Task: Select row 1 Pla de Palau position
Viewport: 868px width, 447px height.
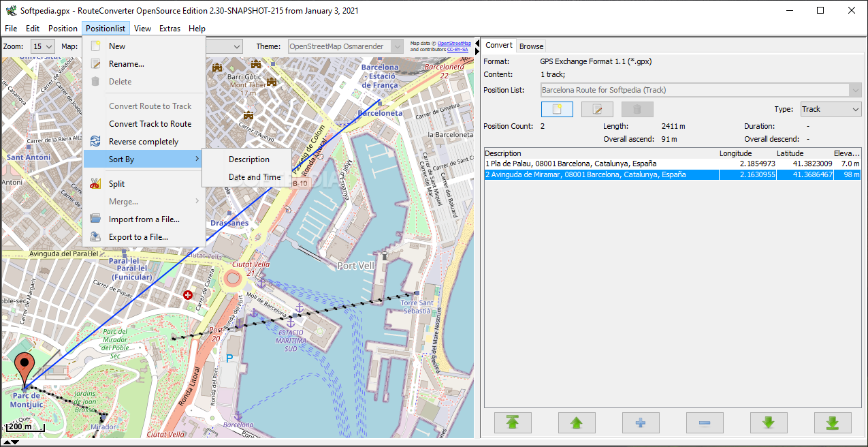Action: coord(673,164)
